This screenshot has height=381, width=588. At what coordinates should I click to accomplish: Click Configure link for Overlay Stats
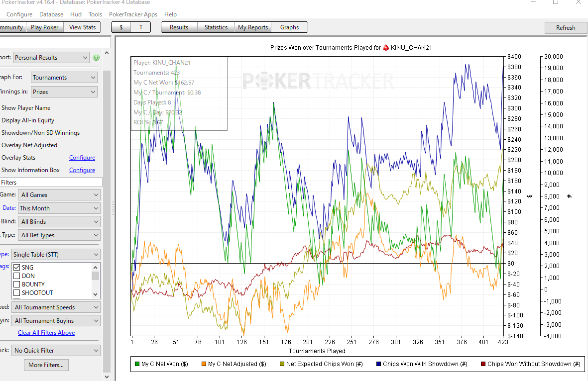point(82,158)
